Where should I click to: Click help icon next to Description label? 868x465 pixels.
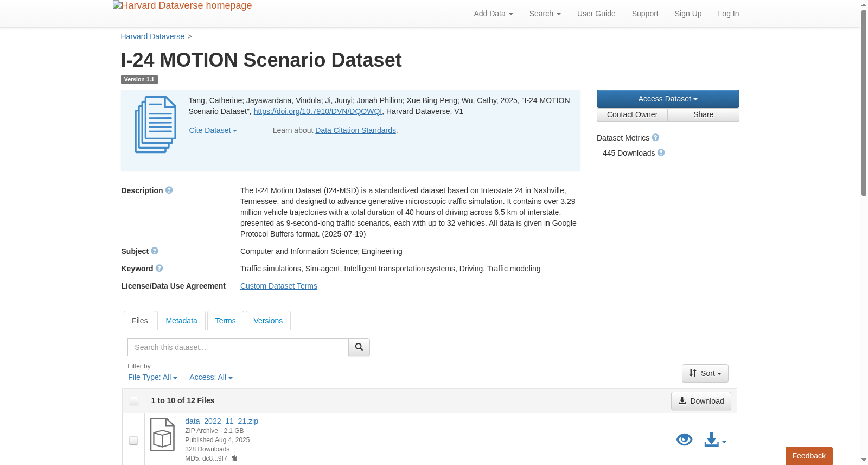(169, 190)
